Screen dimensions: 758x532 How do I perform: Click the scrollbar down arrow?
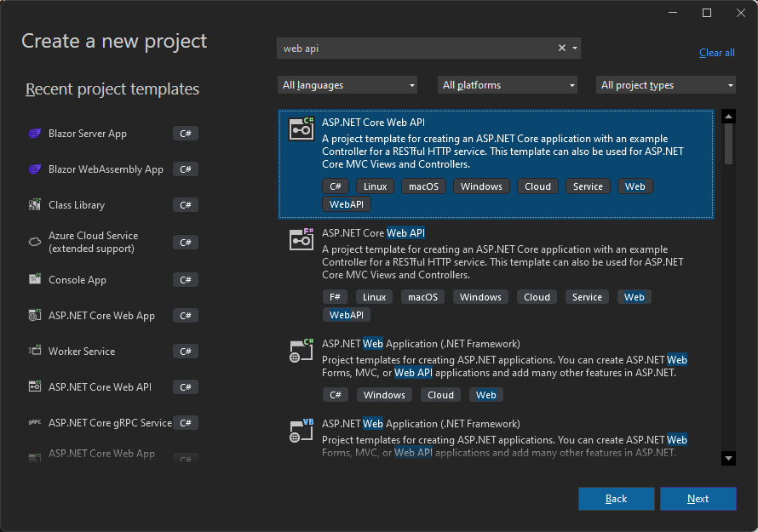click(x=728, y=458)
